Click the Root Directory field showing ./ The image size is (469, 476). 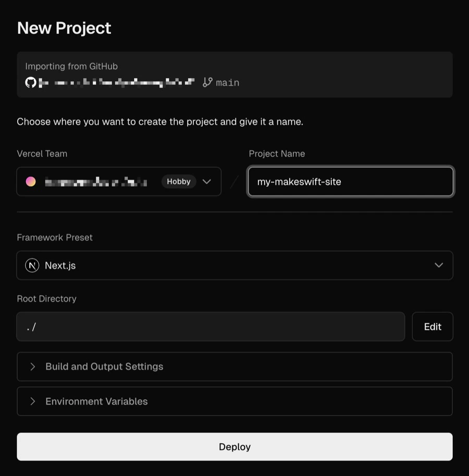(x=211, y=326)
